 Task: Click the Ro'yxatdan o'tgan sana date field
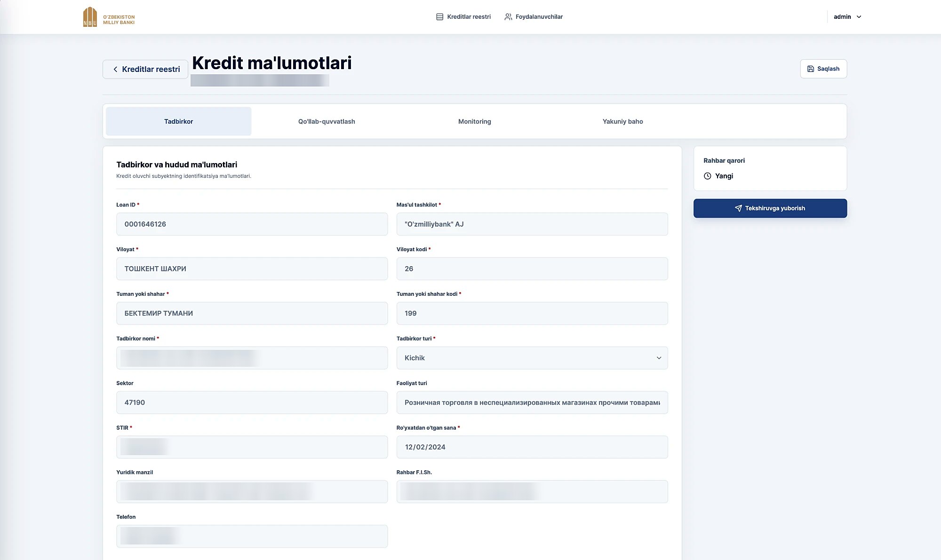(x=532, y=447)
